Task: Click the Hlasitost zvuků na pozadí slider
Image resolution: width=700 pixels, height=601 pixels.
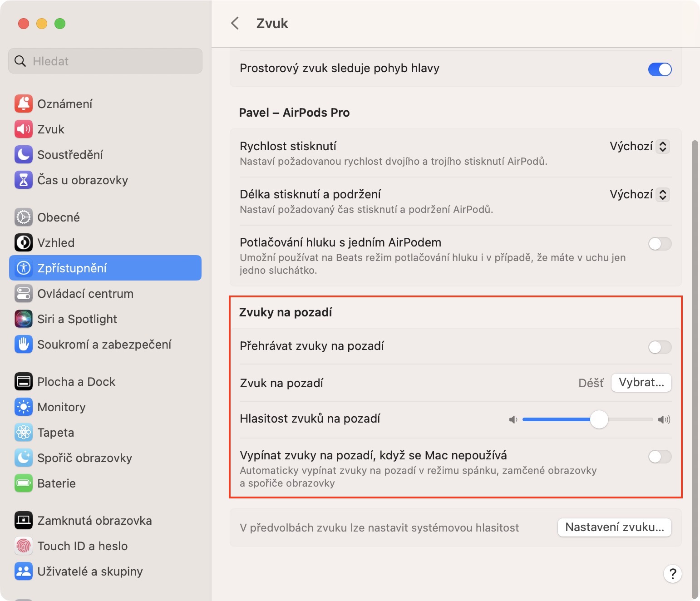Action: point(587,419)
